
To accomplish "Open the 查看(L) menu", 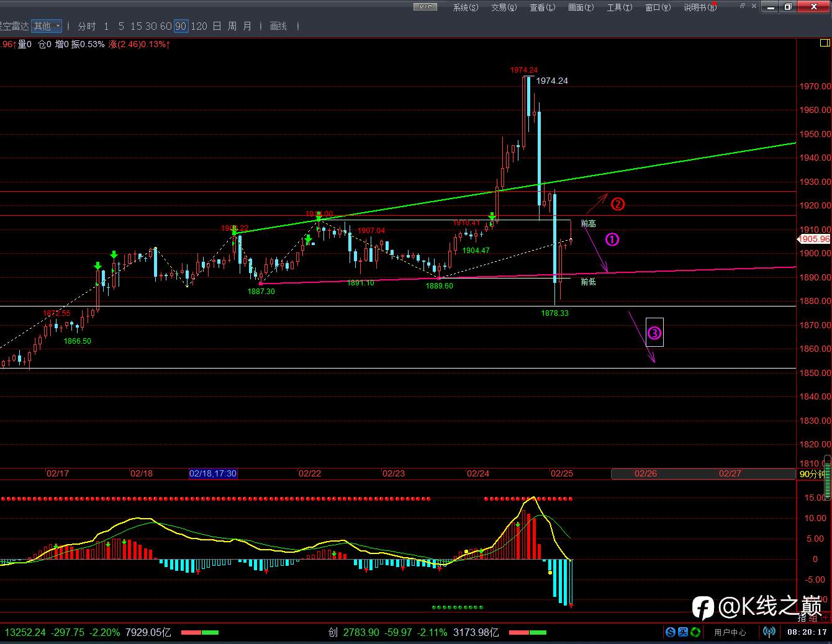I will pos(542,7).
